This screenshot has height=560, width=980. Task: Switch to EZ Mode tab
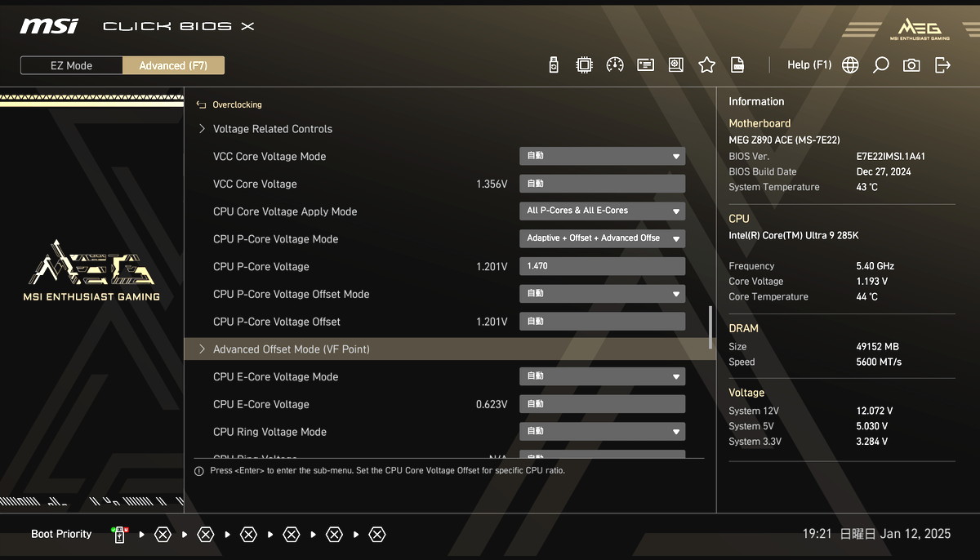pos(72,65)
